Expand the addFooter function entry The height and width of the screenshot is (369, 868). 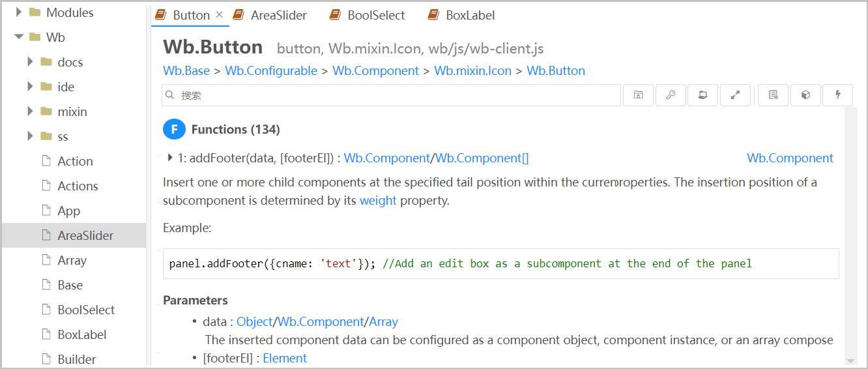pos(170,157)
